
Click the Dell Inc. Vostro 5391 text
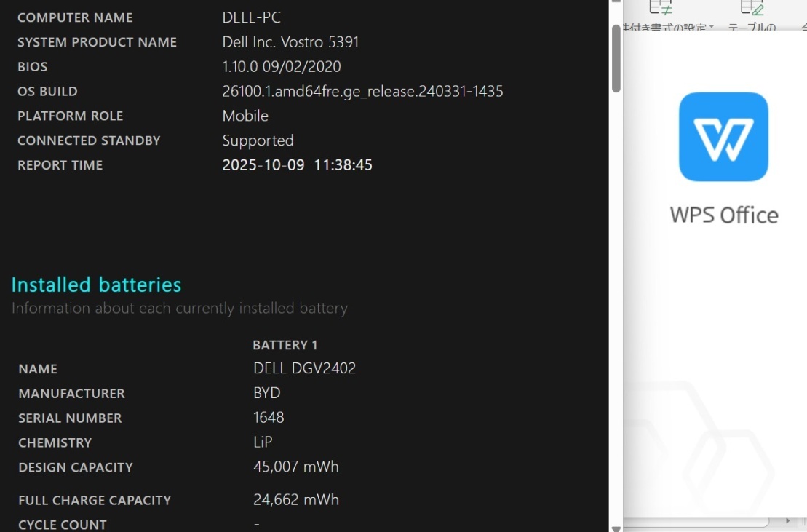(x=290, y=42)
